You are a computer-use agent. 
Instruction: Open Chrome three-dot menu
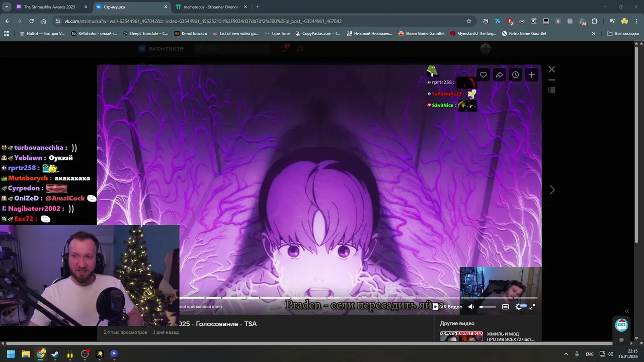[636, 21]
